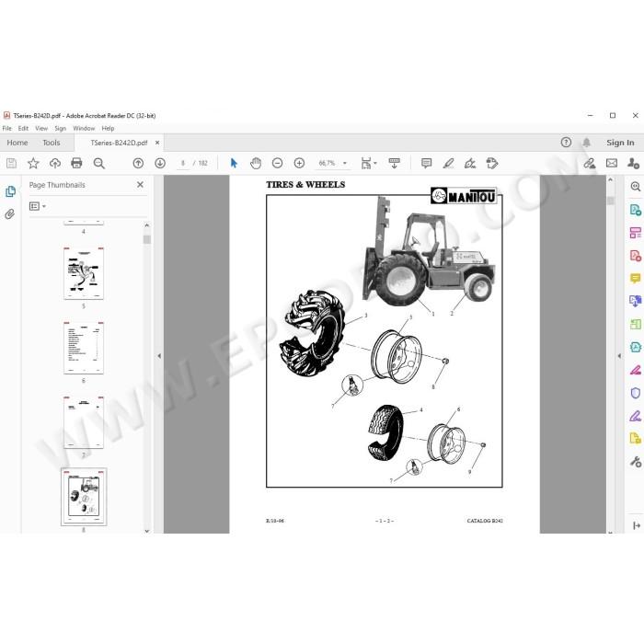Select the Highlight pen tool
644x644 pixels.
click(x=449, y=163)
